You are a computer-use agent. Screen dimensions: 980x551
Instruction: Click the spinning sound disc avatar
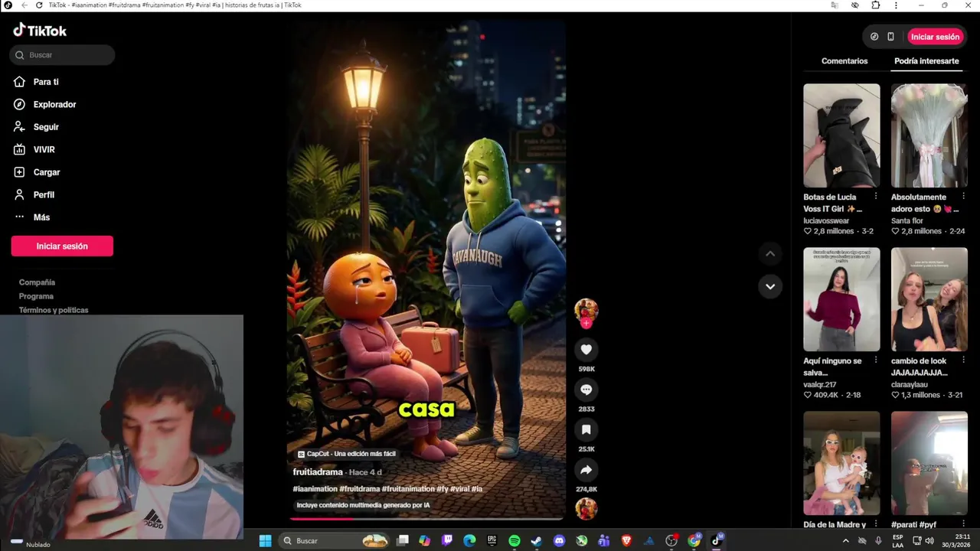(x=586, y=509)
